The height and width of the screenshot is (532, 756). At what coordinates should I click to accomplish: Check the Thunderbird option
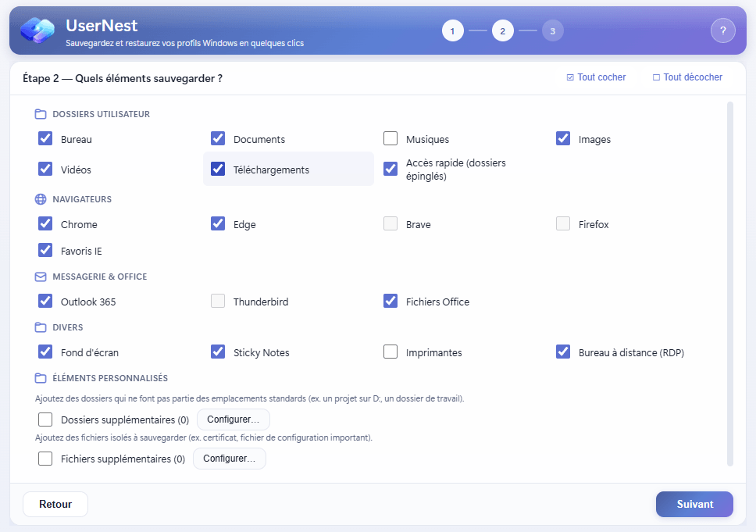(217, 301)
